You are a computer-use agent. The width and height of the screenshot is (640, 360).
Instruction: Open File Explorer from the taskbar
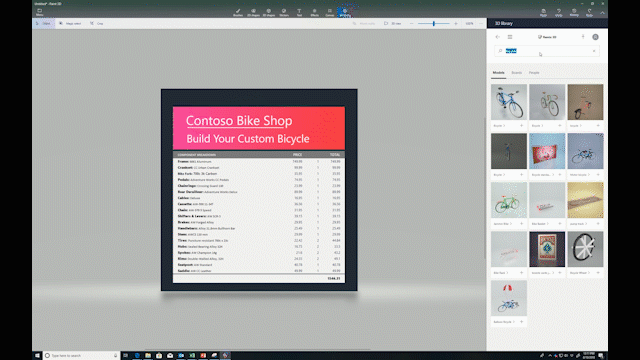pos(148,356)
